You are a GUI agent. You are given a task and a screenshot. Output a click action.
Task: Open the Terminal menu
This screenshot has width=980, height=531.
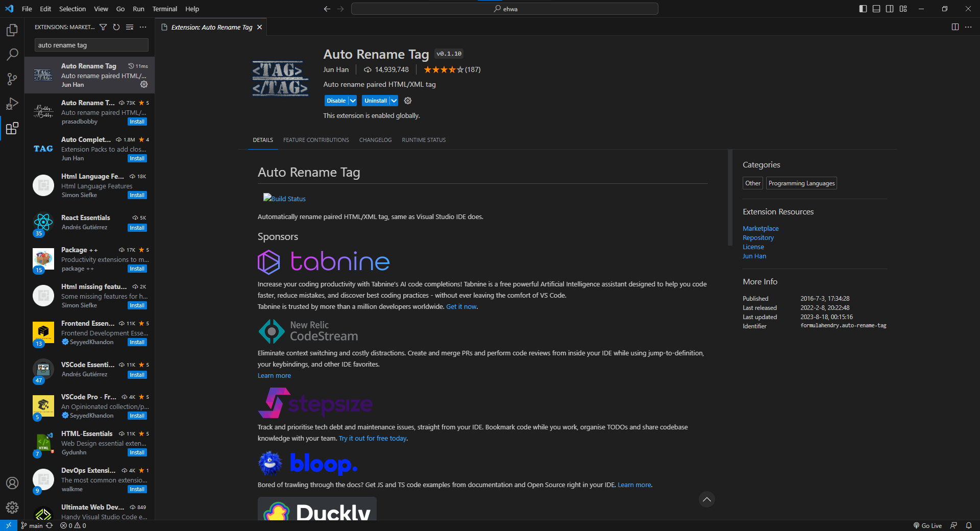tap(164, 9)
